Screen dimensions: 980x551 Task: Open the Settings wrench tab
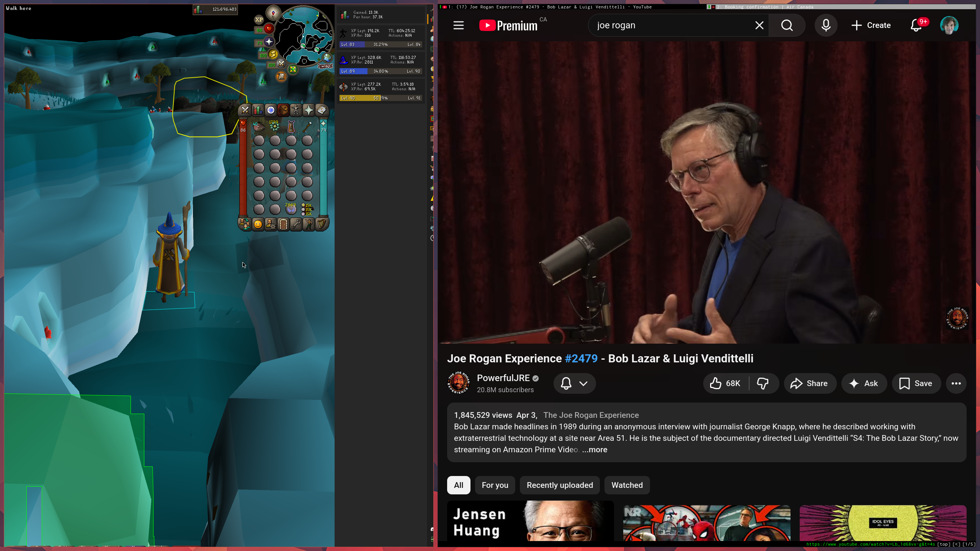click(x=296, y=224)
